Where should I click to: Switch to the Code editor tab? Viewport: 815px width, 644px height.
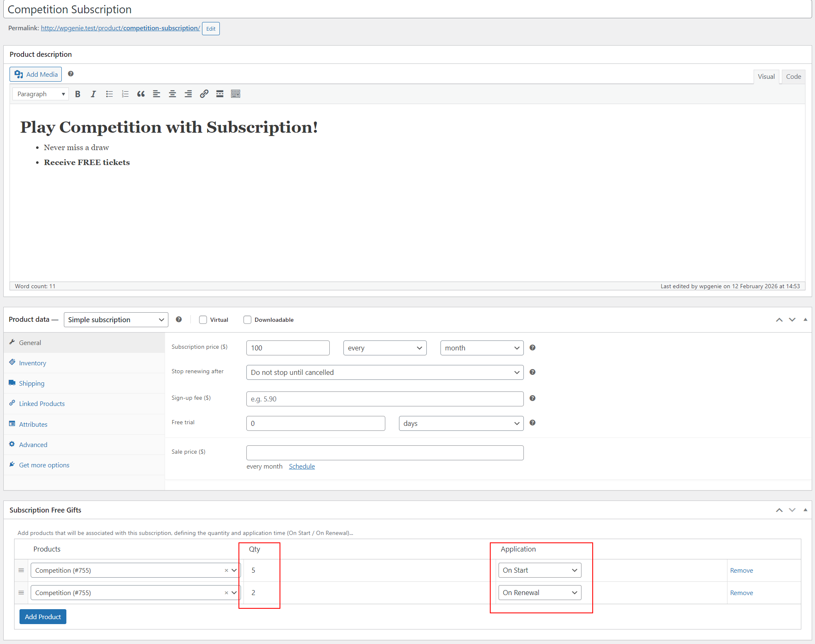tap(793, 77)
